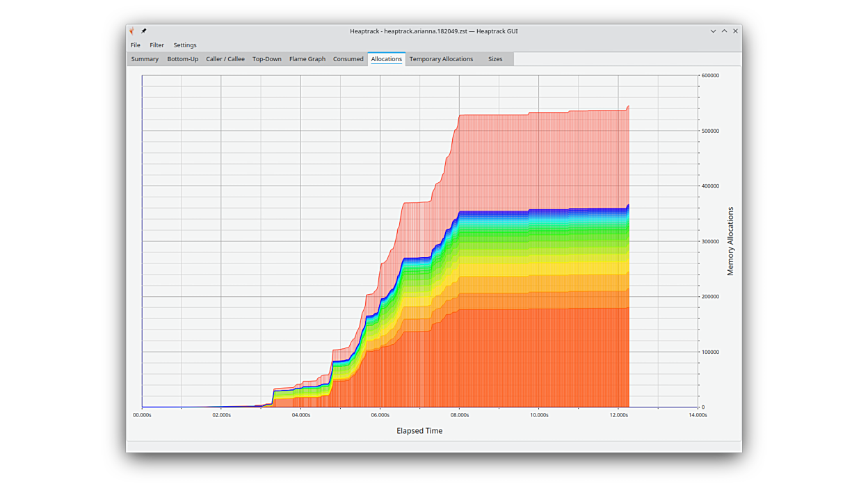Go to the Bottom-Up tab
This screenshot has height=488, width=868.
tap(182, 59)
